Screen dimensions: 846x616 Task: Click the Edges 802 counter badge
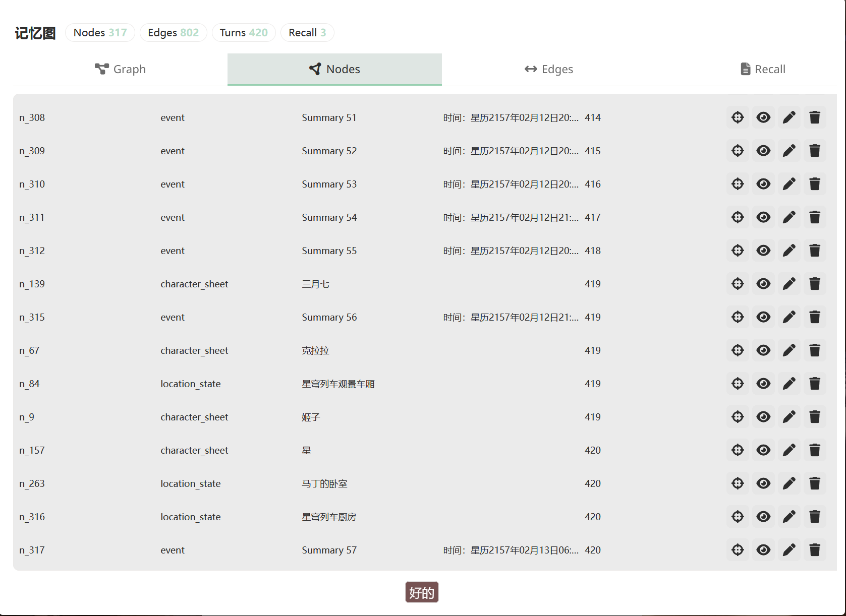pos(173,33)
